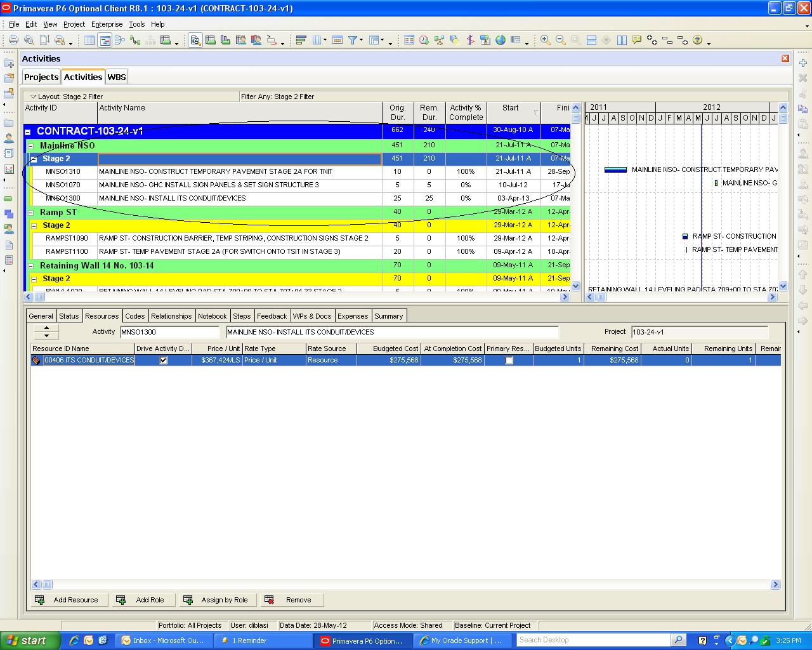Select the 00406.ITS CONDUIT/DEVICES resource row
The image size is (812, 650).
[406, 360]
